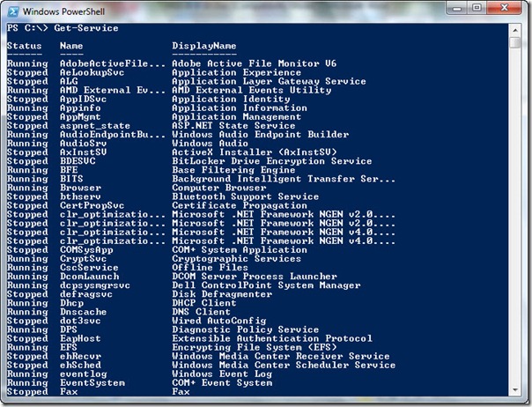532x407 pixels.
Task: Click DCOM Server Process Launcher text
Action: pyautogui.click(x=255, y=277)
